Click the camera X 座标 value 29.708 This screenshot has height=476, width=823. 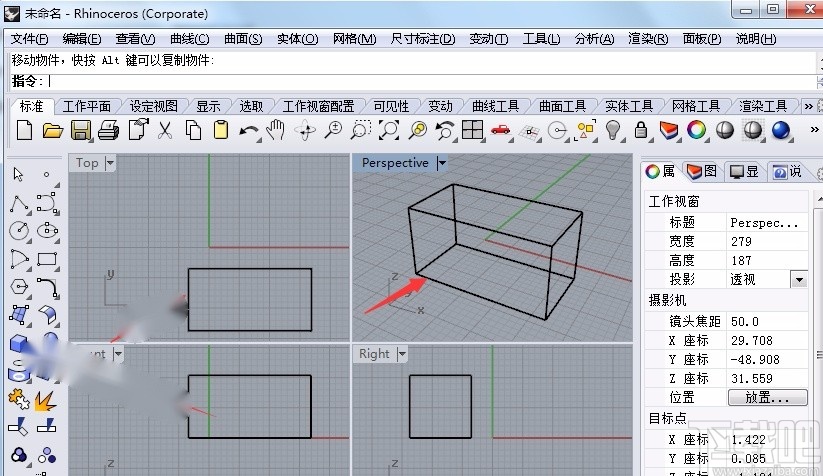(767, 341)
